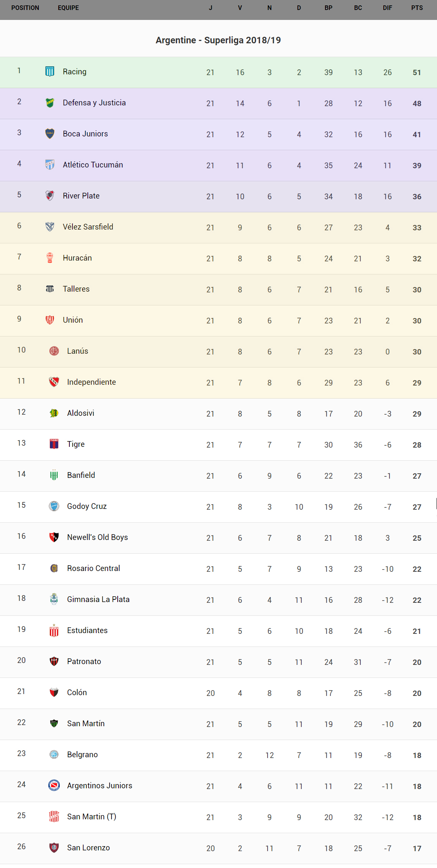Screen dimensions: 437x868
Task: Click the Huracán balloon crest icon
Action: coord(50,258)
